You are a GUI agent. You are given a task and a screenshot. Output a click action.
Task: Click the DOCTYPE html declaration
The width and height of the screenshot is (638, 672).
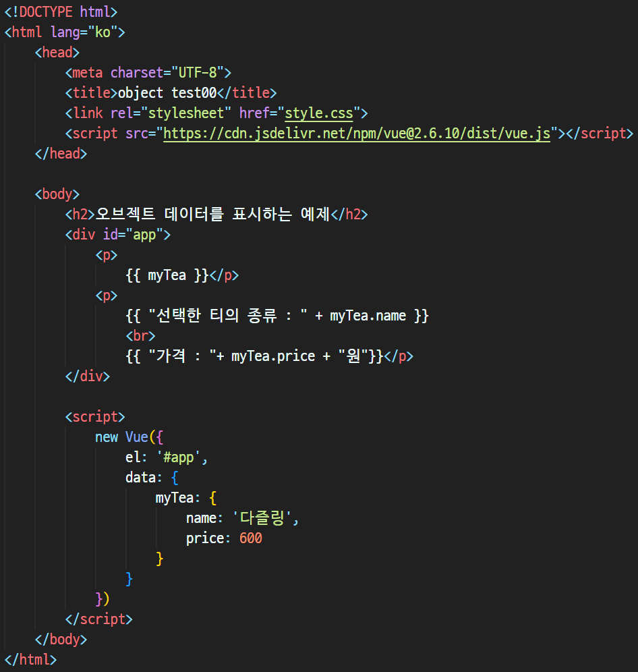click(x=61, y=12)
